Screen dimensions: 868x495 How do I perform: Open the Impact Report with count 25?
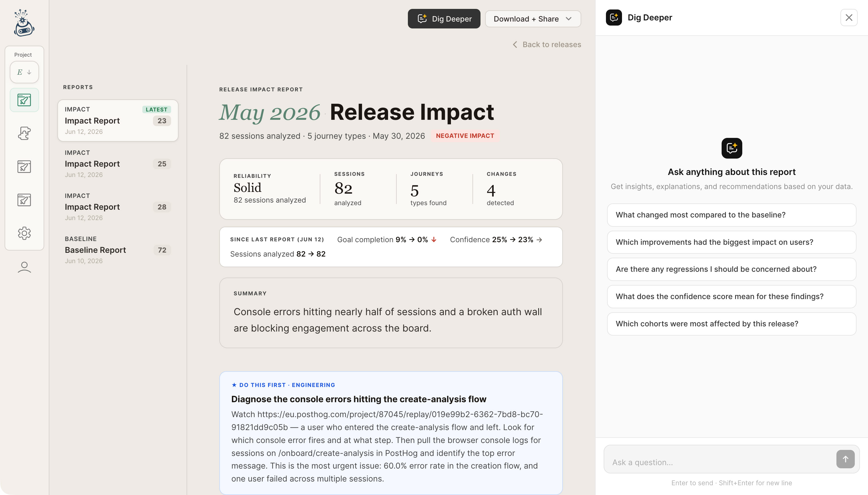tap(118, 164)
